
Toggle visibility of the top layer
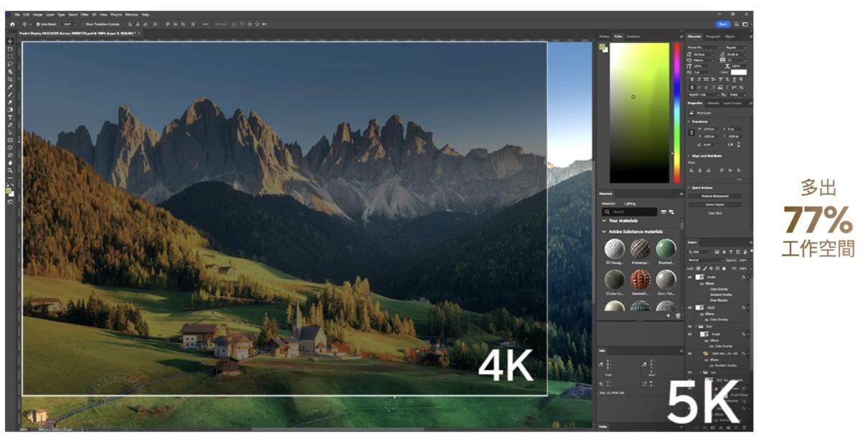690,277
